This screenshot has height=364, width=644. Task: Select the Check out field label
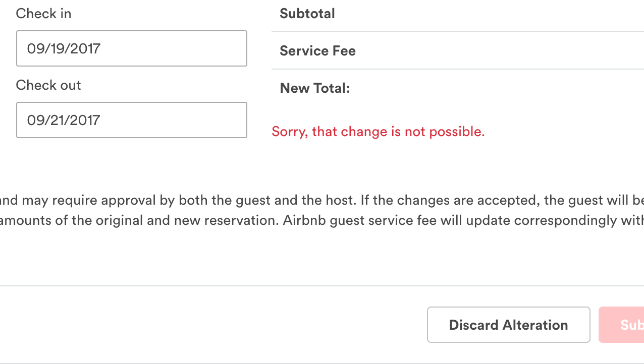coord(48,85)
